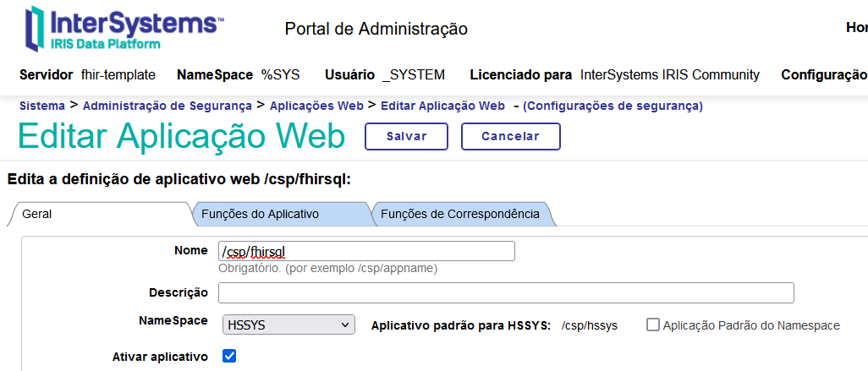Go to Sistema in the breadcrumb

click(x=41, y=106)
